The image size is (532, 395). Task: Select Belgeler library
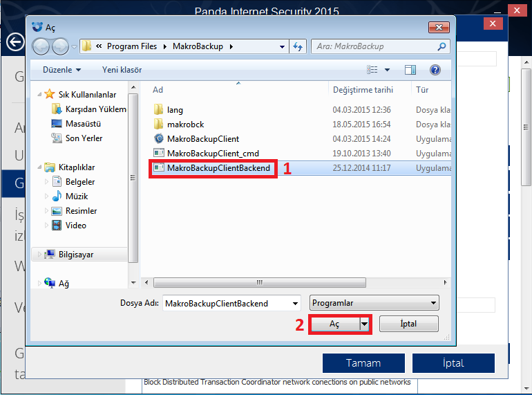point(80,182)
